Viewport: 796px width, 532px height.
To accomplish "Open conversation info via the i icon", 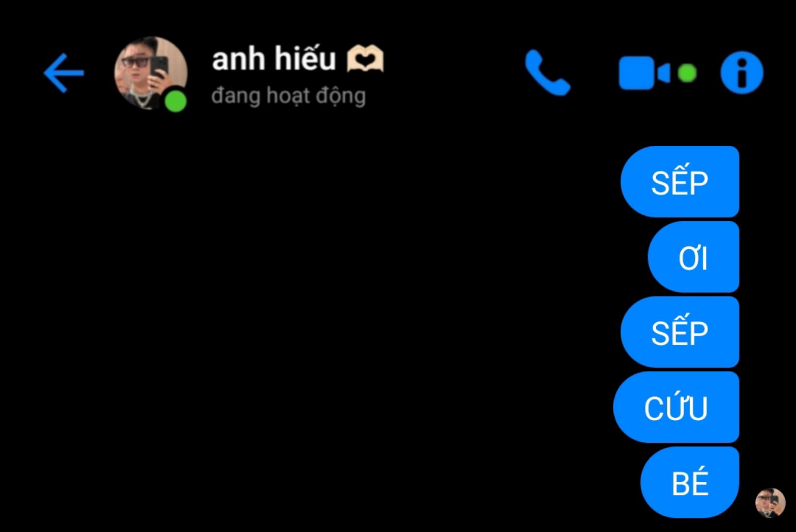I will tap(742, 73).
